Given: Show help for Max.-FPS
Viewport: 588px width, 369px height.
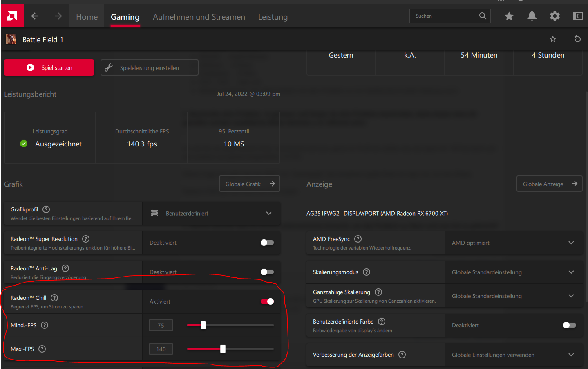Looking at the screenshot, I should (x=42, y=349).
